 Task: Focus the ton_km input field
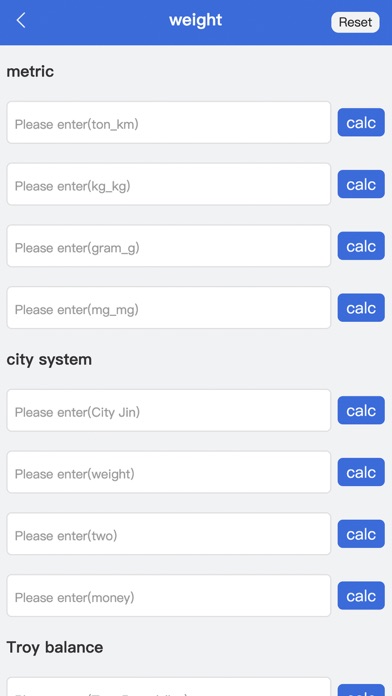169,123
